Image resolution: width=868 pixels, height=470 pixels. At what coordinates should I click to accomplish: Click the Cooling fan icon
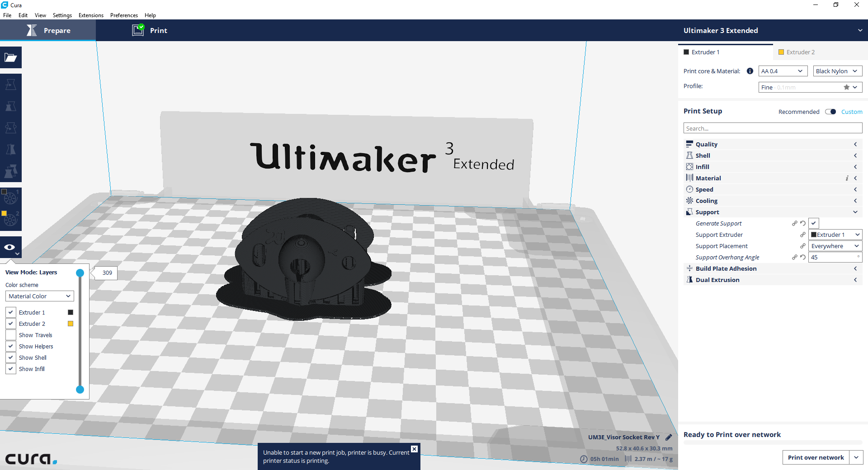689,201
